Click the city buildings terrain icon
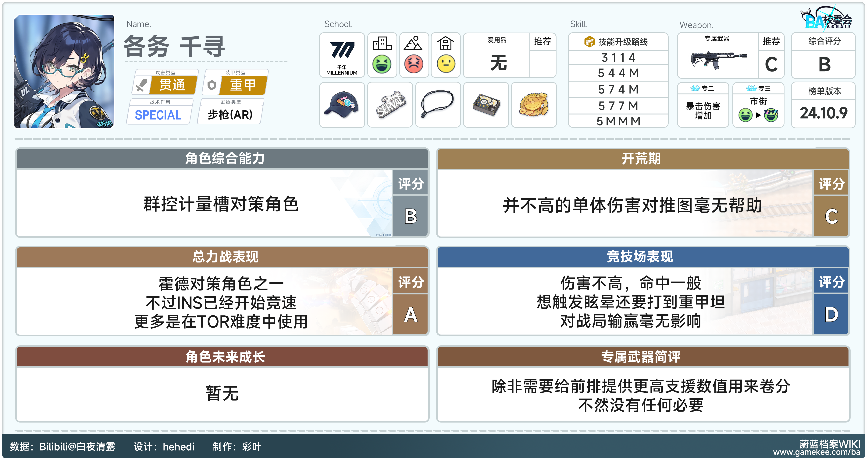This screenshot has height=460, width=868. pyautogui.click(x=382, y=44)
